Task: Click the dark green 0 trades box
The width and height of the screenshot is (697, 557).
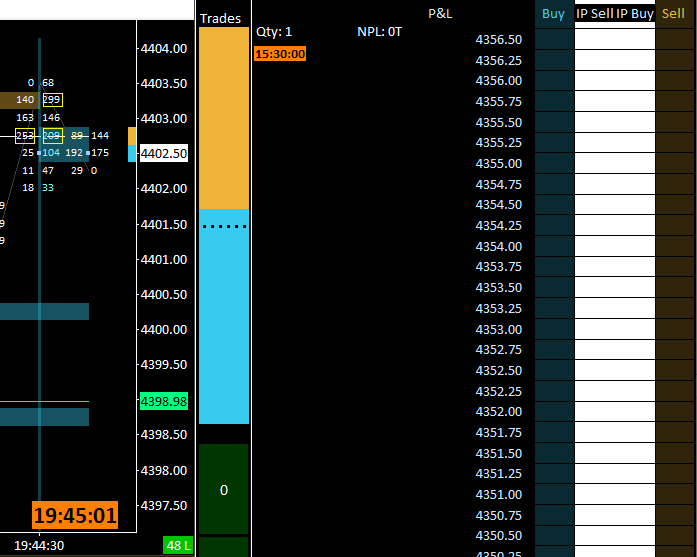Action: pyautogui.click(x=224, y=489)
